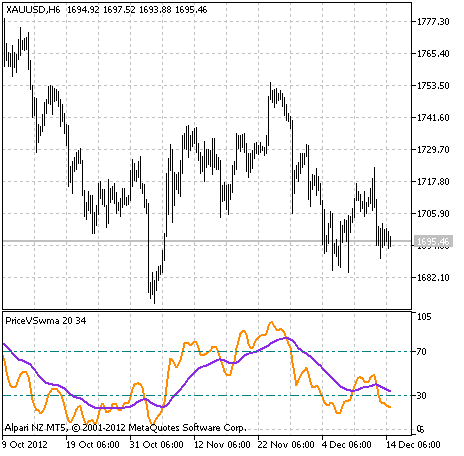Click the PriceVSwma 20 34 indicator label
The height and width of the screenshot is (456, 464).
(46, 321)
